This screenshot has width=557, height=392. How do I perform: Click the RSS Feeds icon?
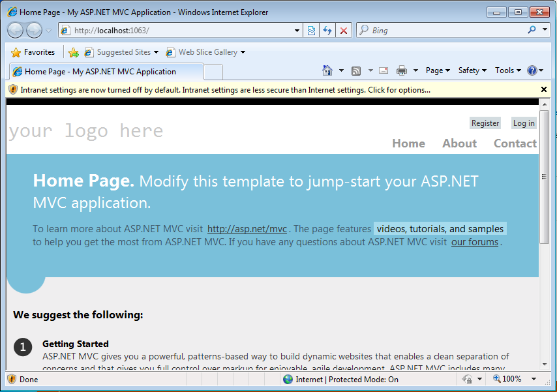coord(356,71)
